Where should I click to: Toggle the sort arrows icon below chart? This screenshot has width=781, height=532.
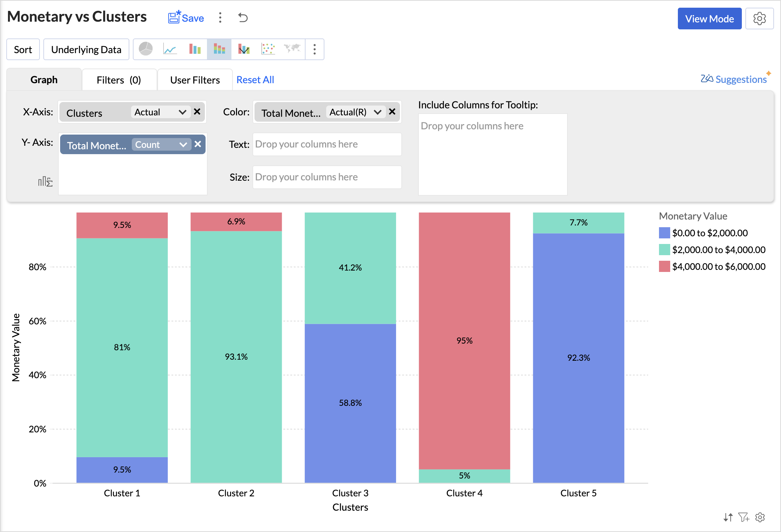(x=728, y=517)
